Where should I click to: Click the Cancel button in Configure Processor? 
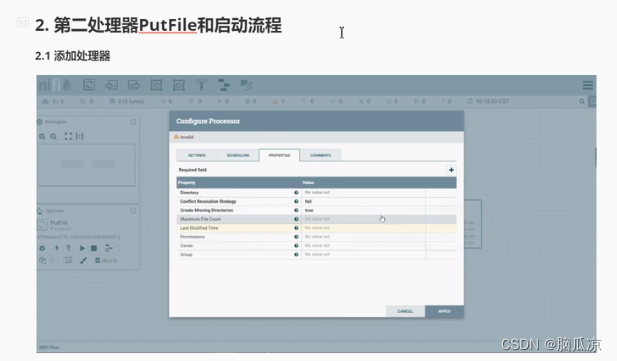click(405, 311)
